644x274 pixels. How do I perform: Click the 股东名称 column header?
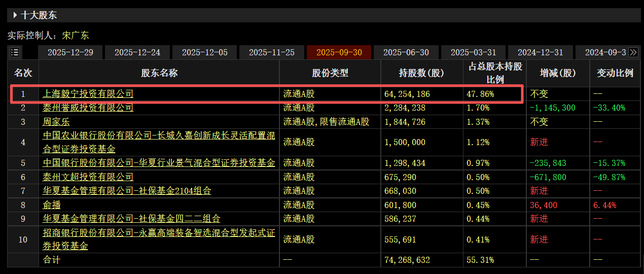pyautogui.click(x=159, y=73)
